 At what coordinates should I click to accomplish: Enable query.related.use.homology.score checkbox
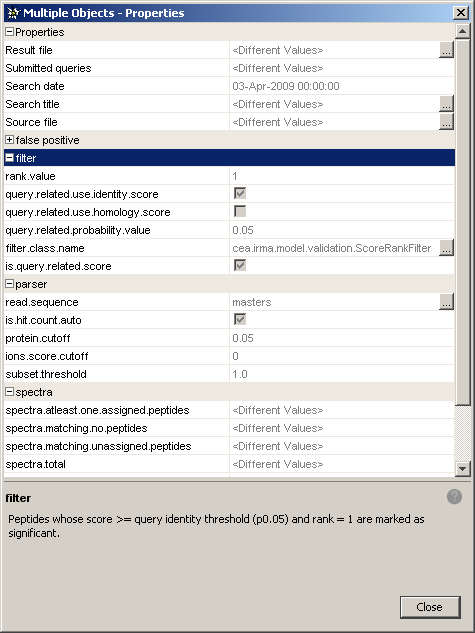pyautogui.click(x=240, y=212)
